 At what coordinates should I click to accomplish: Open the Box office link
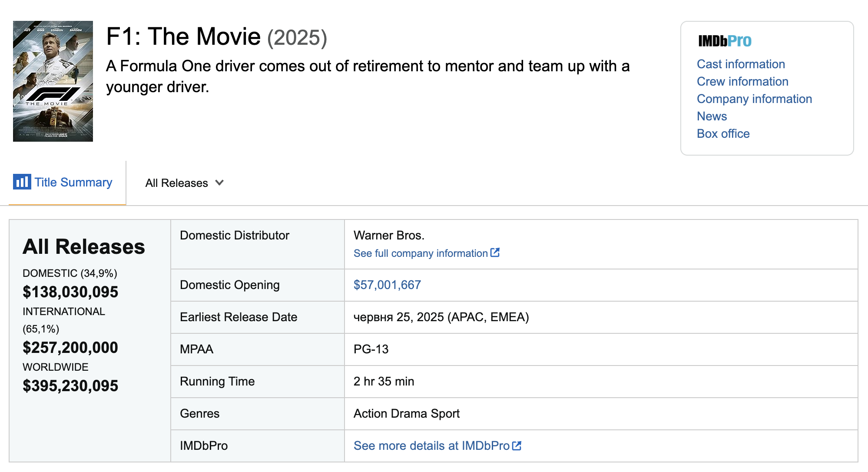point(723,133)
